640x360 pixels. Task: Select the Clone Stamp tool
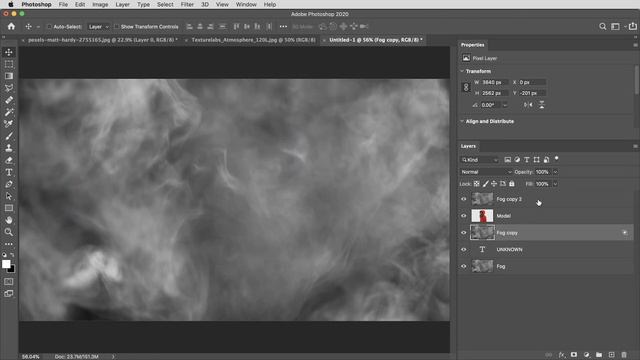[9, 148]
